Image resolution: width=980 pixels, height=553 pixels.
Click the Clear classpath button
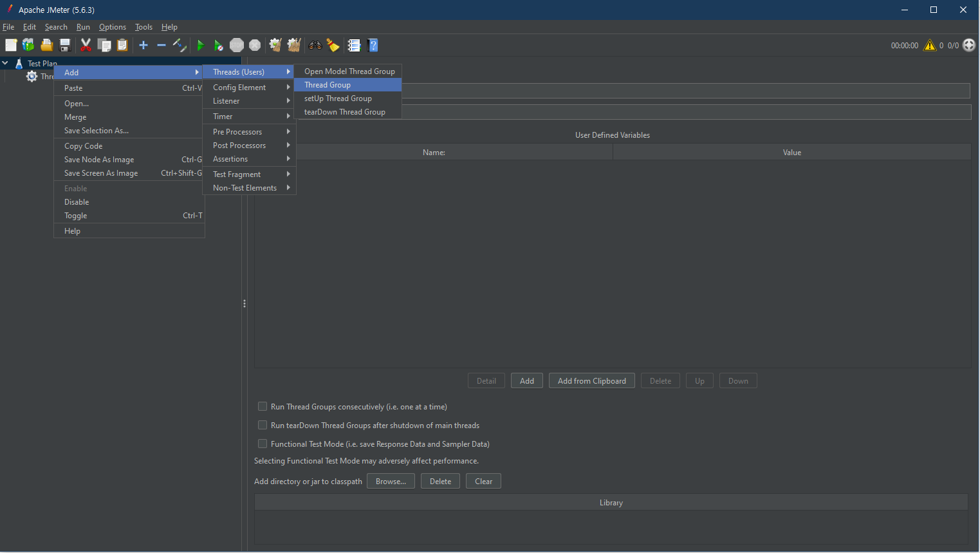(483, 482)
